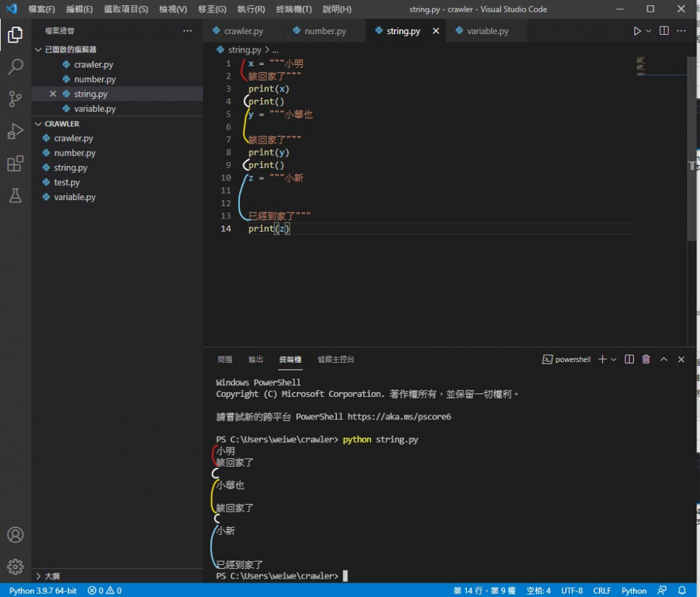This screenshot has width=700, height=597.
Task: Change indentation 空格: 4 setting
Action: (x=539, y=590)
